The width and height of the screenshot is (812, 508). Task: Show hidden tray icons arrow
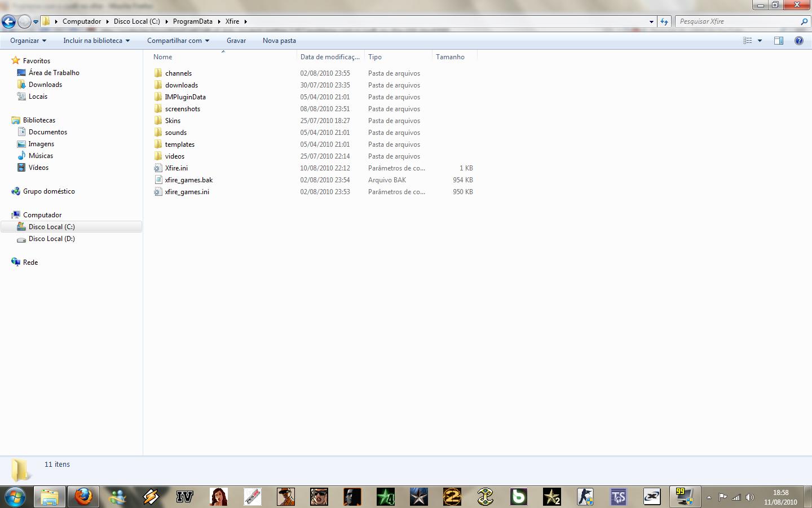tap(709, 497)
